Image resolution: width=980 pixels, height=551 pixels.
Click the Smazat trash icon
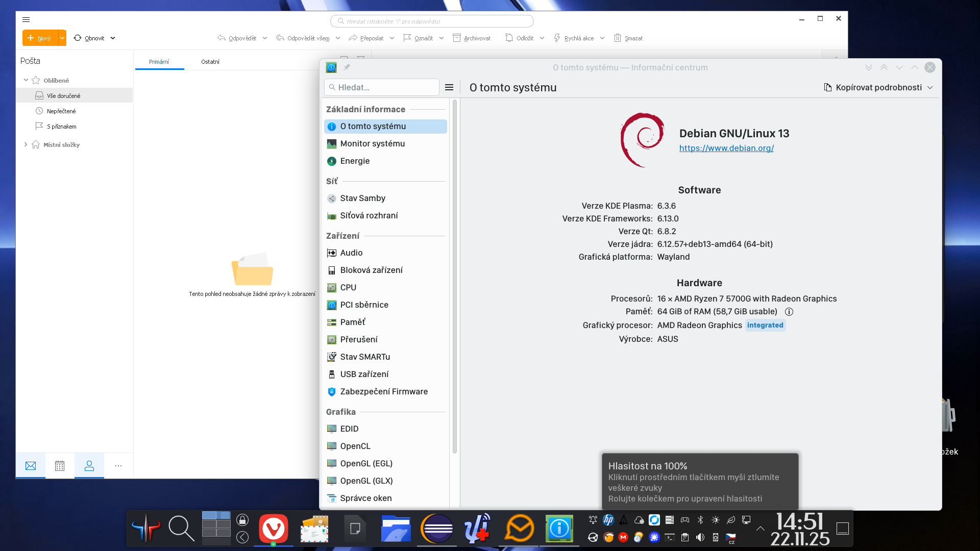click(x=618, y=38)
